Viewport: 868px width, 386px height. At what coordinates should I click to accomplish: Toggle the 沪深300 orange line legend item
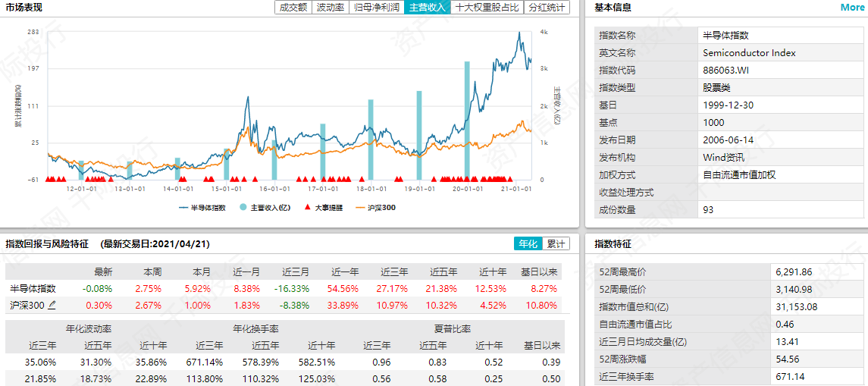pos(375,208)
